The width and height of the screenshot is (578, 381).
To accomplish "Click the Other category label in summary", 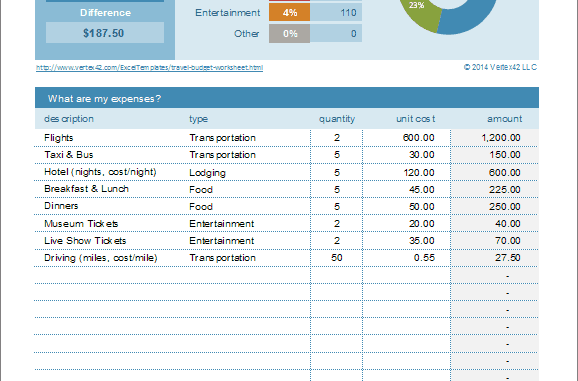I will (x=247, y=34).
